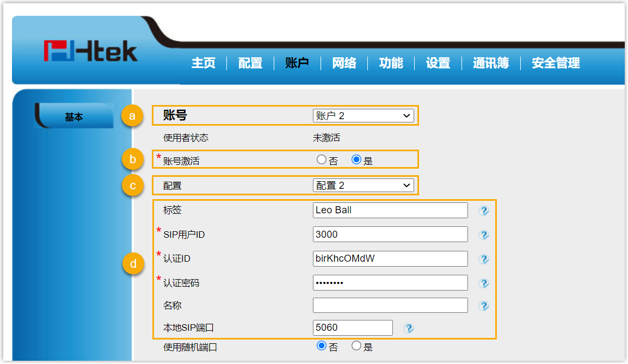Click help icon next to 本地SIP端口
628x364 pixels.
click(409, 328)
